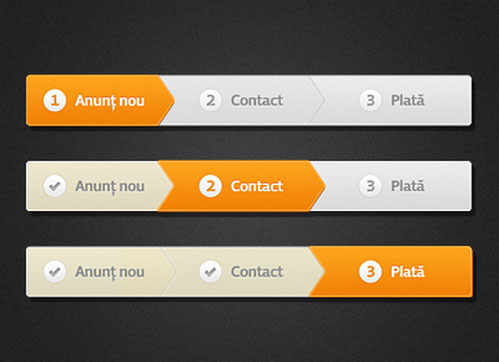
Task: Select the orange Contact step in middle bar
Action: click(x=242, y=186)
